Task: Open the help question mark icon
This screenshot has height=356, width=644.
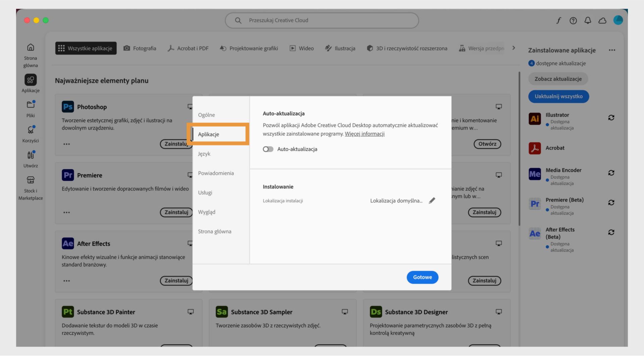Action: (x=573, y=20)
